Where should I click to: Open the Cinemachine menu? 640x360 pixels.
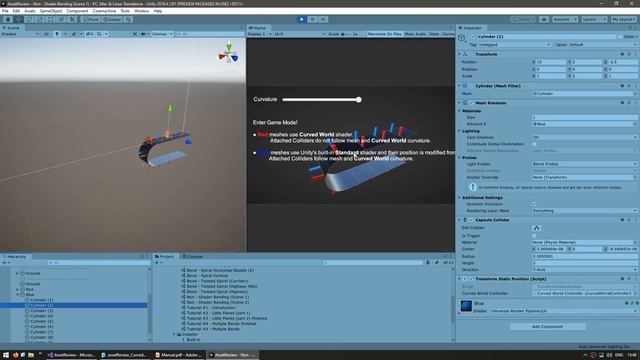pos(104,11)
